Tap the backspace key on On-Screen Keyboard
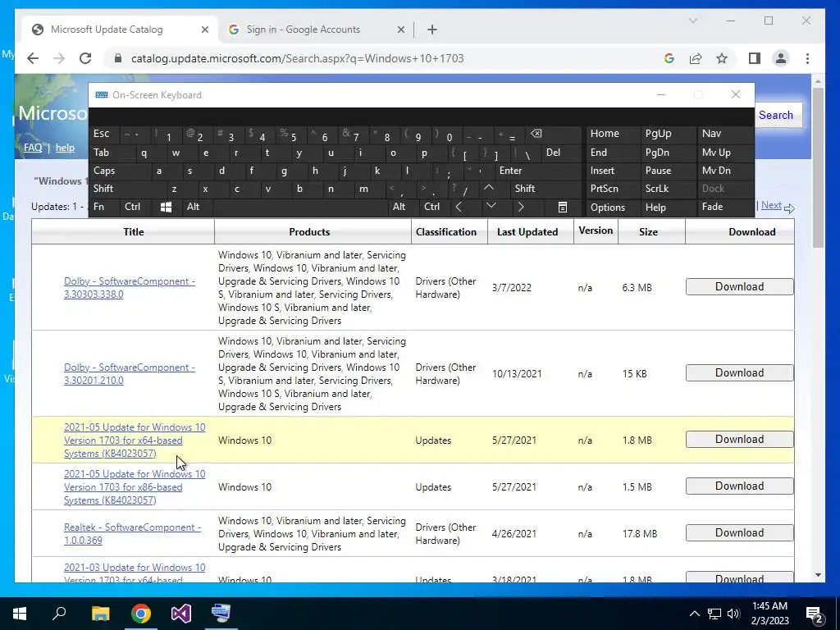This screenshot has width=840, height=630. (x=536, y=134)
